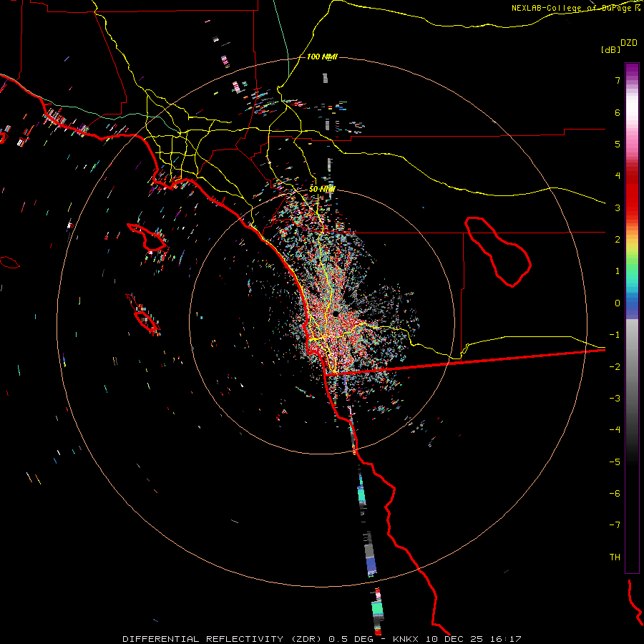Click the purple top segment of the color bar
The height and width of the screenshot is (644, 644).
632,70
